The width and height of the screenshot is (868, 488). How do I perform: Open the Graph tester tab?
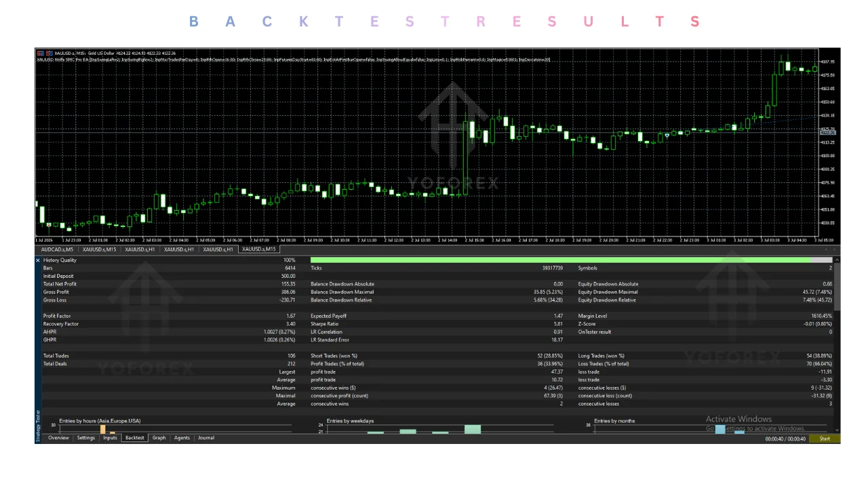[159, 438]
